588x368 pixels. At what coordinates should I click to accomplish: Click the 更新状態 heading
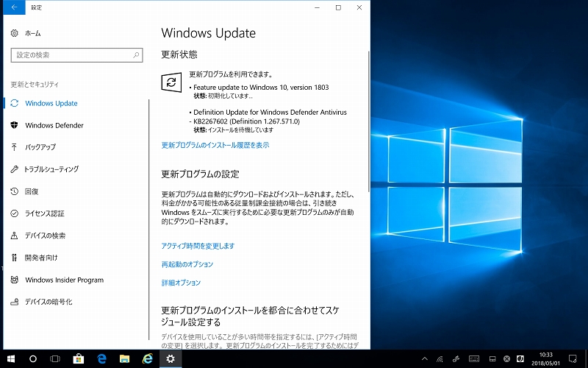pyautogui.click(x=179, y=54)
